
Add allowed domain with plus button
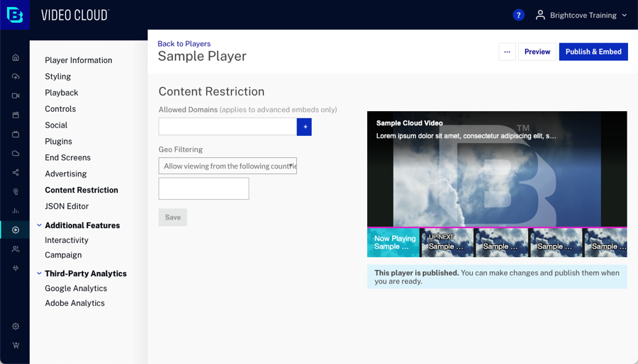[x=305, y=127]
